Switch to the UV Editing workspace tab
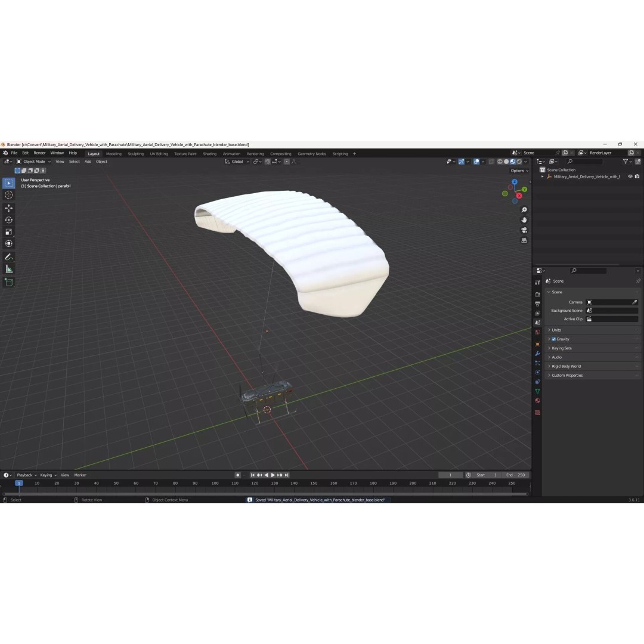Viewport: 644px width, 644px height. click(x=159, y=154)
